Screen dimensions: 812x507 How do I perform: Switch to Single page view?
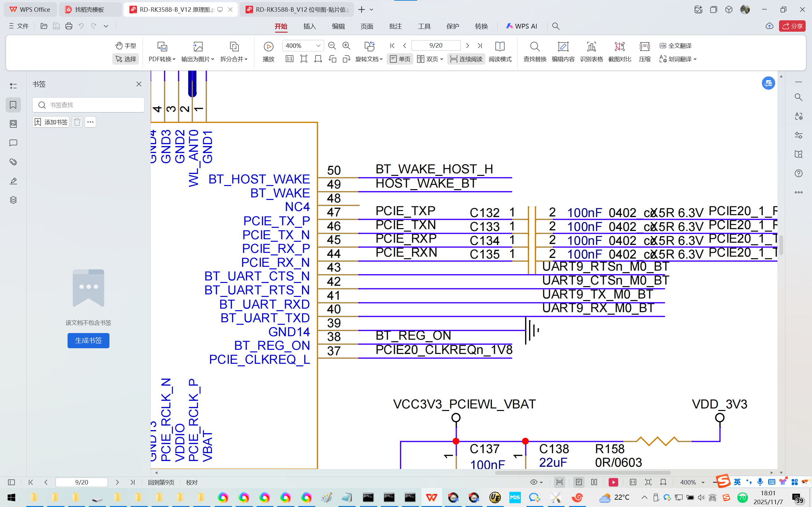point(400,59)
